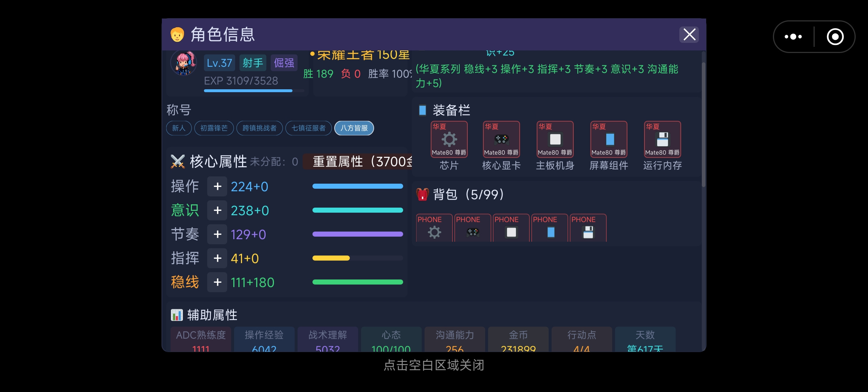Click the blue 装备栏 section icon

pyautogui.click(x=422, y=110)
